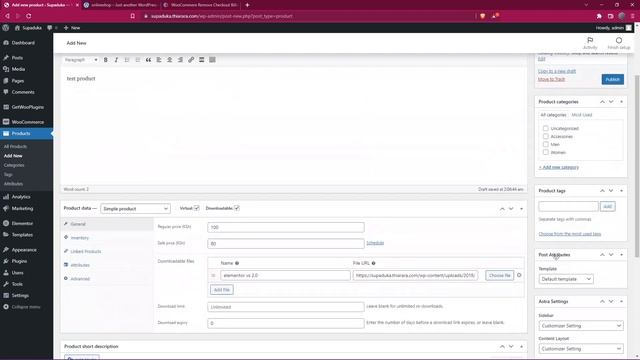Click Choose from the most used tags link
The image size is (640, 360).
(x=570, y=234)
